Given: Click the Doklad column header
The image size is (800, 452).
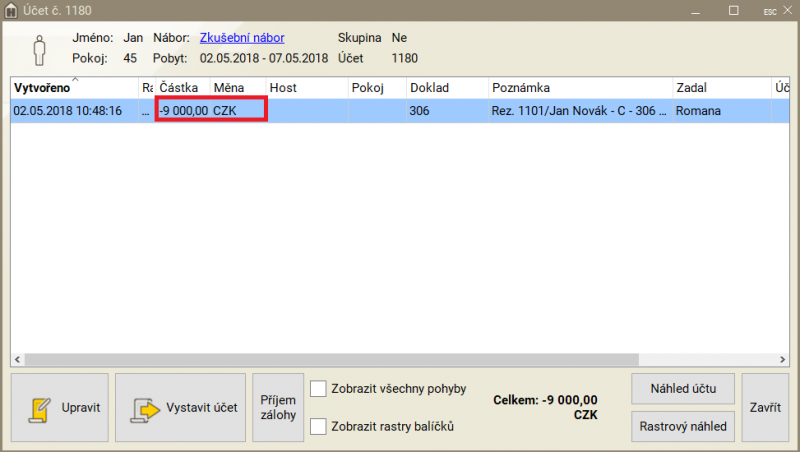Looking at the screenshot, I should click(x=446, y=88).
